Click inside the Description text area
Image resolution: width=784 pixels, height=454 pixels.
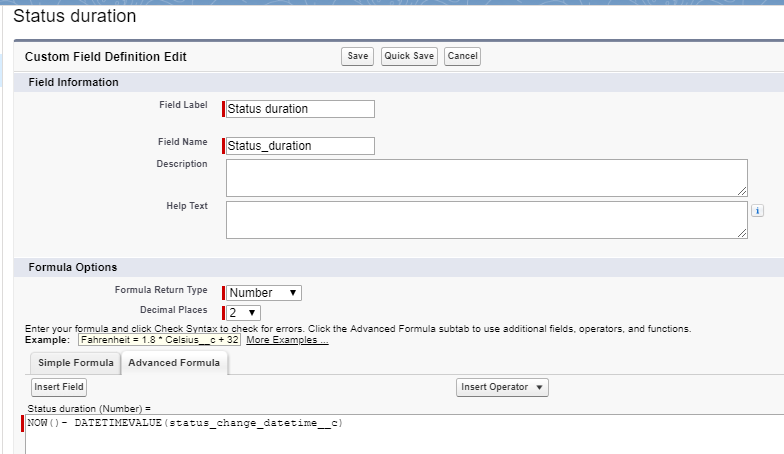(x=486, y=178)
